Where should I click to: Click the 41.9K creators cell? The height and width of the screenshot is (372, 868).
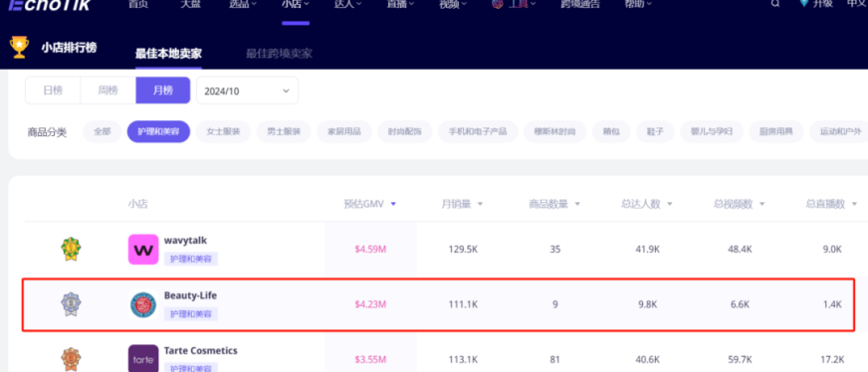click(647, 250)
